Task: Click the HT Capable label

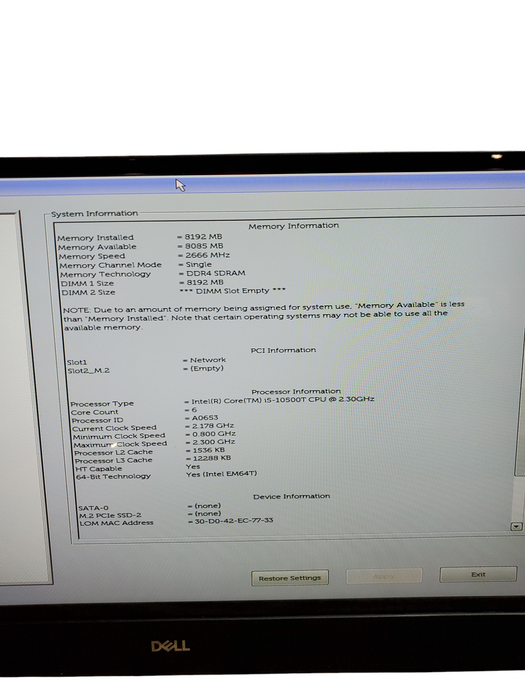Action: (x=99, y=469)
